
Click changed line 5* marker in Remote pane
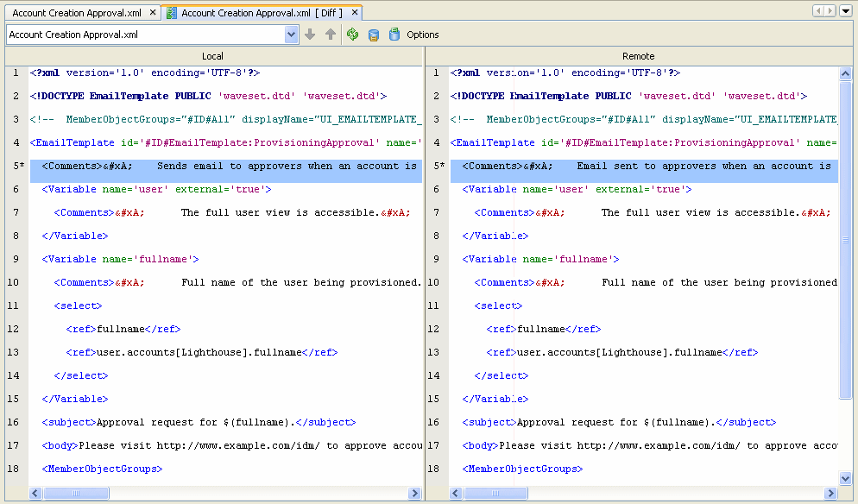pos(438,166)
